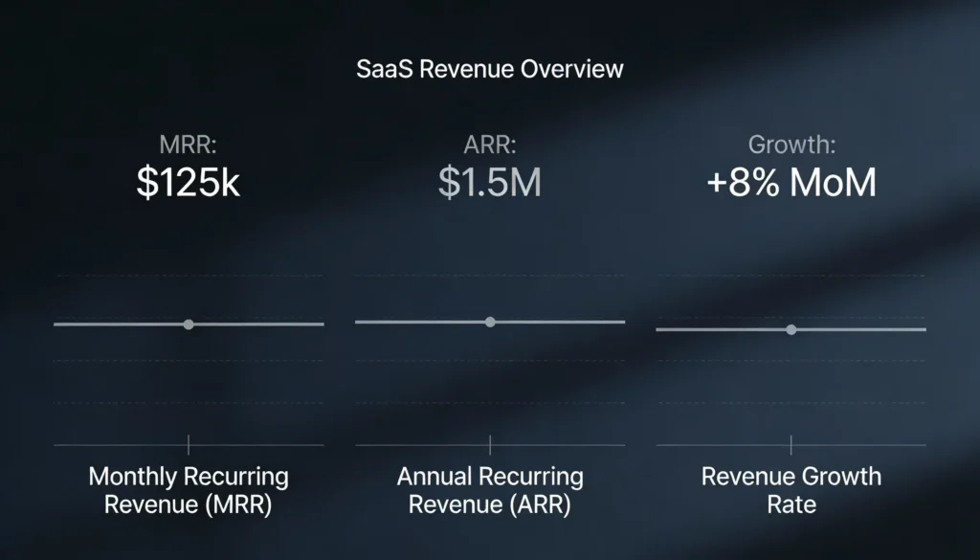Select the "Growth:" metric label
Screen dimensions: 980x560
(791, 146)
